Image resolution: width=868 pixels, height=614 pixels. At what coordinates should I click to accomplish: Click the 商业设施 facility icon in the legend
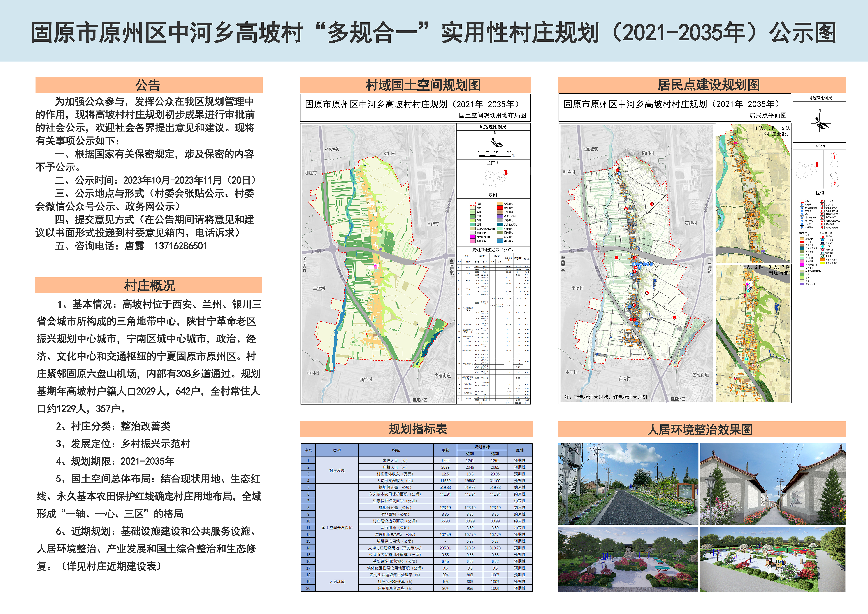(x=823, y=250)
